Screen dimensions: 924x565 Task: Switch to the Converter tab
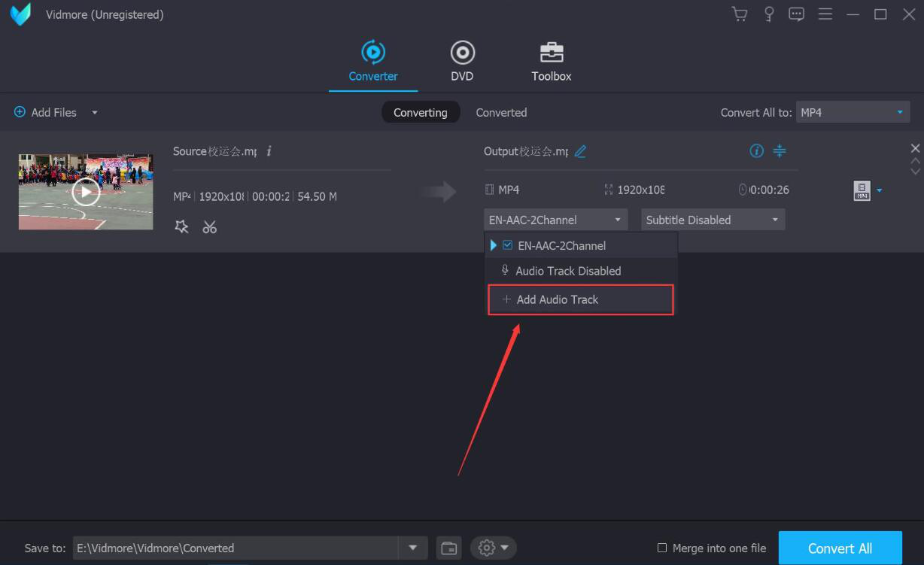(x=373, y=62)
